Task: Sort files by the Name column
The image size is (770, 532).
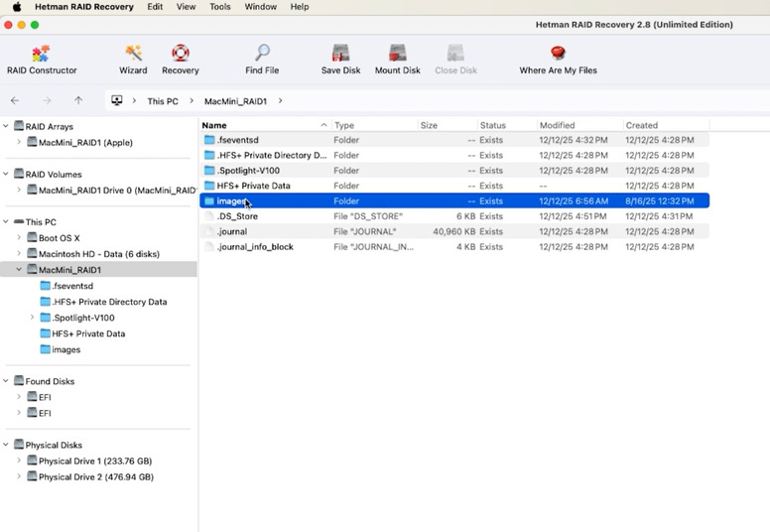Action: pyautogui.click(x=265, y=125)
